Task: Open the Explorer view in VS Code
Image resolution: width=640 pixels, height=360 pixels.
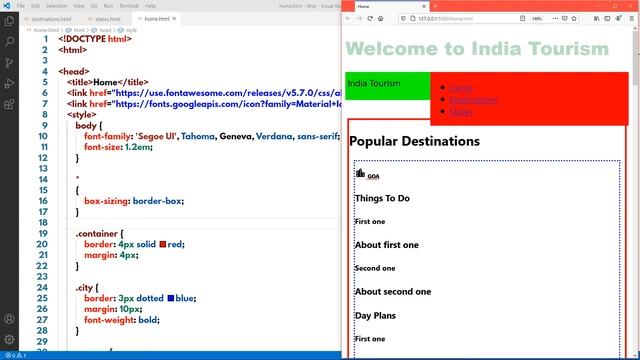Action: click(x=9, y=21)
